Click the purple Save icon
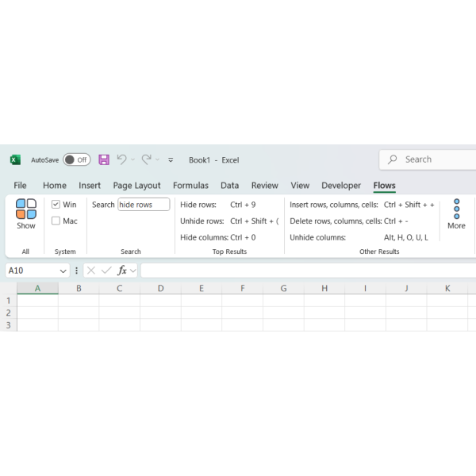The height and width of the screenshot is (476, 476). tap(104, 159)
